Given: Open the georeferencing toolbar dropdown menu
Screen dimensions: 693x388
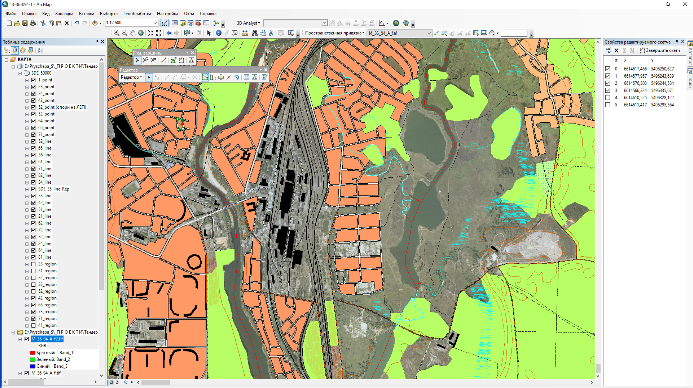Looking at the screenshot, I should pos(334,33).
